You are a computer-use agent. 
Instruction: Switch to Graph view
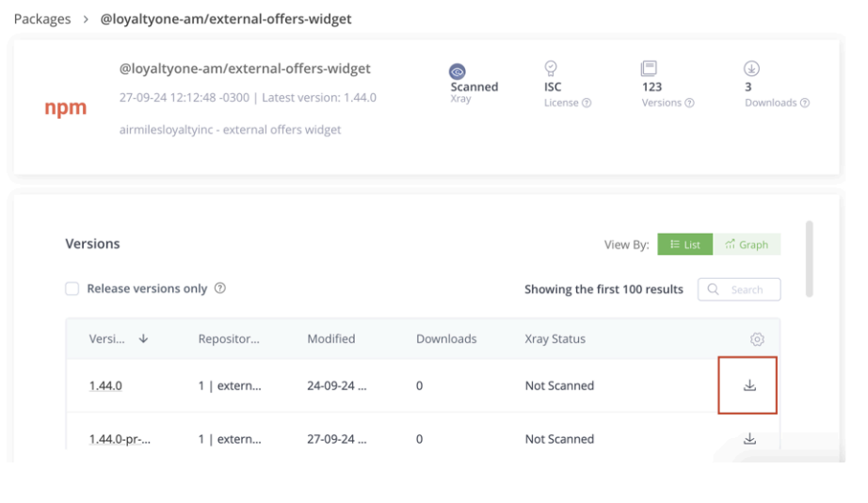pyautogui.click(x=747, y=245)
